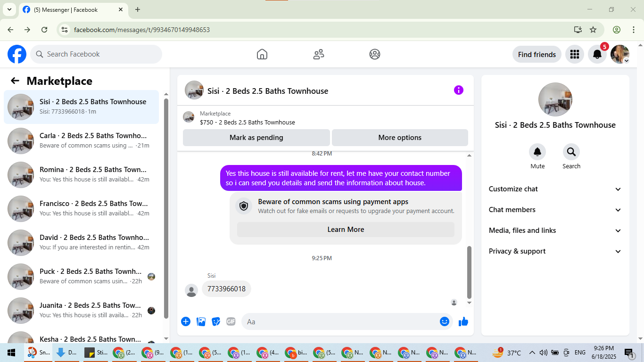The height and width of the screenshot is (362, 644).
Task: Show hidden system tray icons
Action: pyautogui.click(x=532, y=353)
